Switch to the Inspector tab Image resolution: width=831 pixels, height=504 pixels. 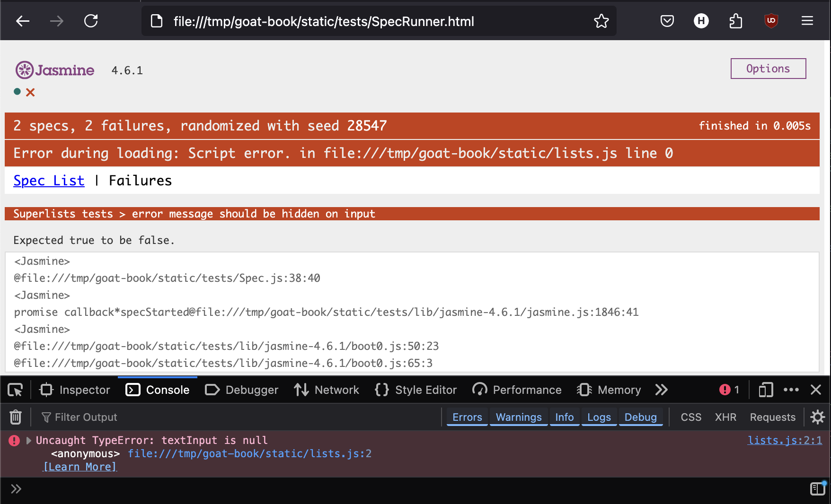[75, 390]
